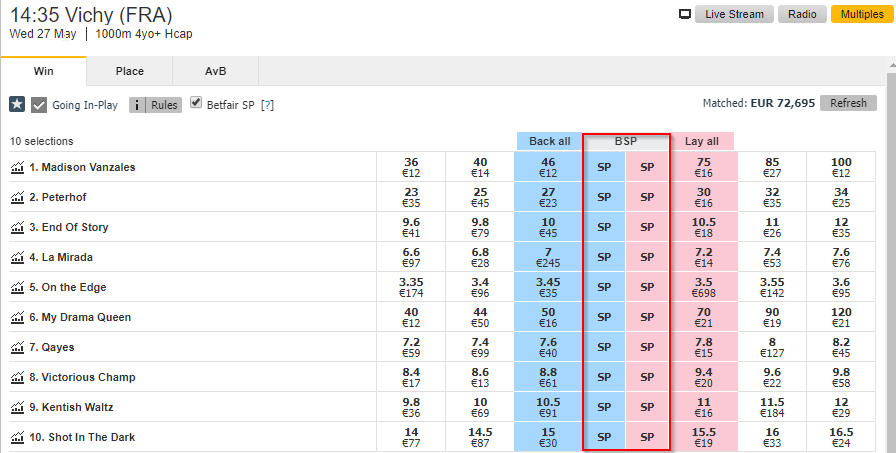Viewport: 896px width, 453px height.
Task: Open the chart icon for La Mirada
Action: pyautogui.click(x=17, y=257)
